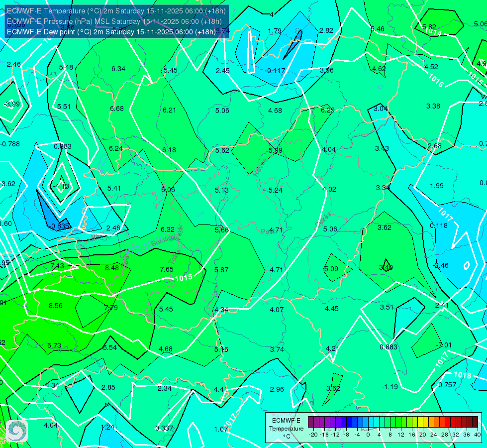Click the 5.99 temperature value
Screen dimensions: 487x448
(276, 150)
